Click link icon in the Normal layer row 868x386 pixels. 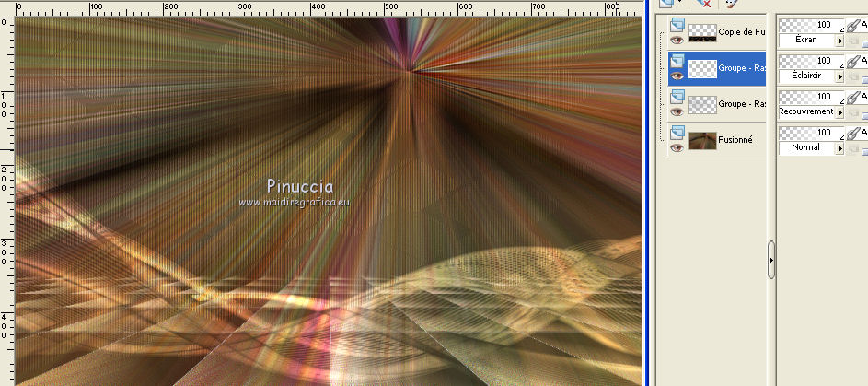(x=853, y=134)
